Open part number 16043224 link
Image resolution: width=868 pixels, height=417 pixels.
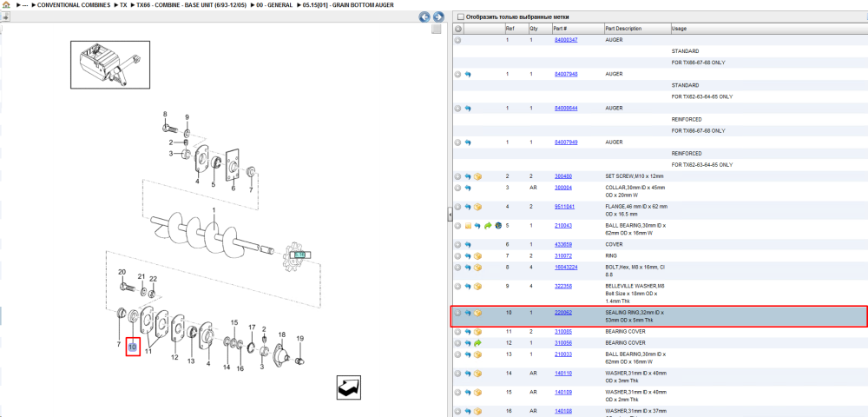(566, 268)
